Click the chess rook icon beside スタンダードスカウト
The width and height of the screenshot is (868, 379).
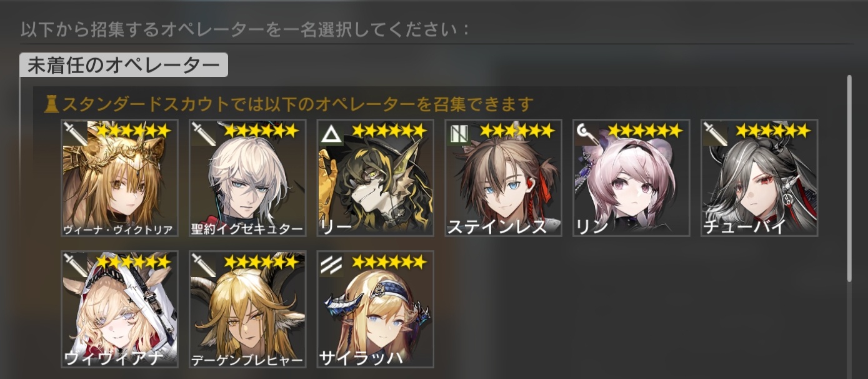click(51, 103)
